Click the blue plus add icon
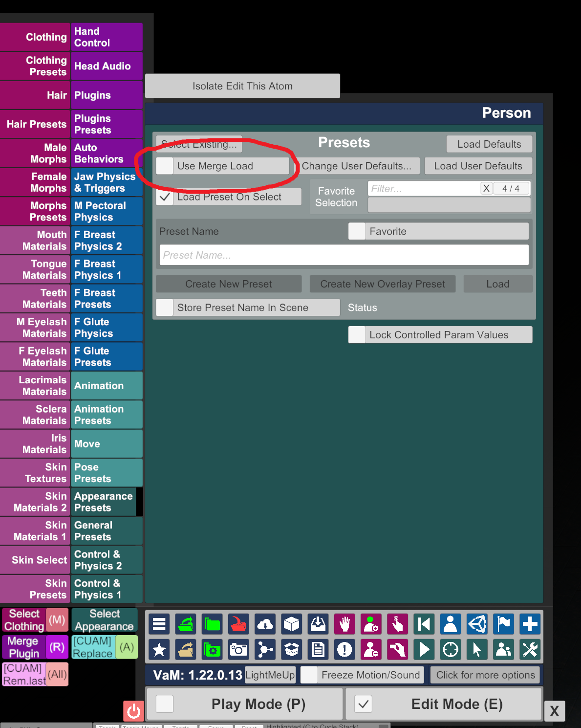Screen dimensions: 581x728 [x=530, y=624]
